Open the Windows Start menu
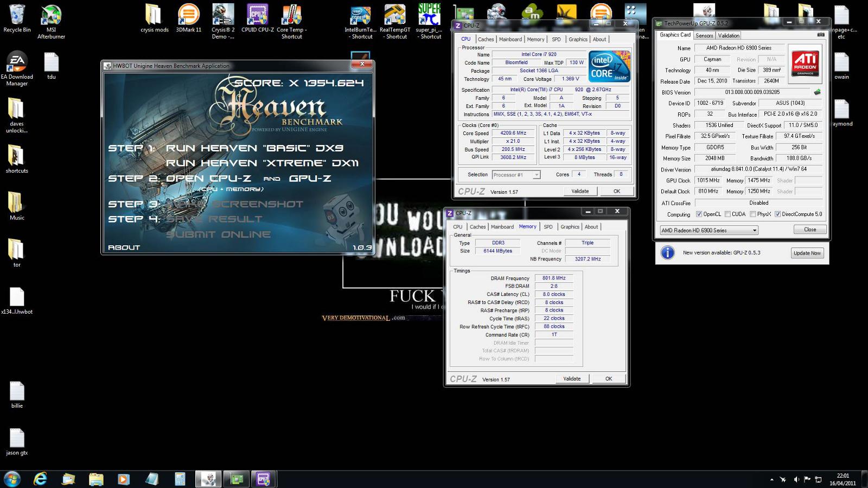This screenshot has height=488, width=868. tap(12, 479)
